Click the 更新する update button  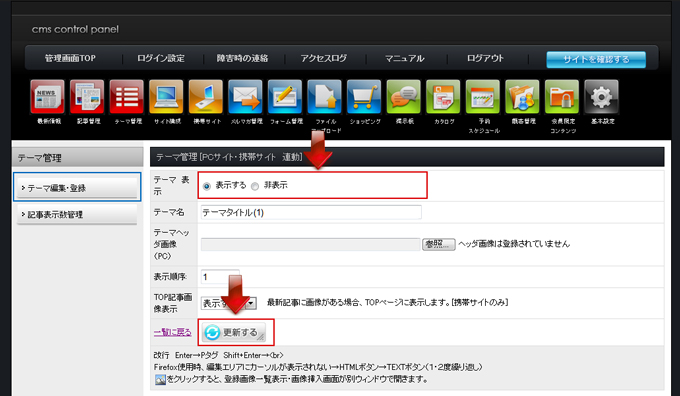(x=234, y=333)
